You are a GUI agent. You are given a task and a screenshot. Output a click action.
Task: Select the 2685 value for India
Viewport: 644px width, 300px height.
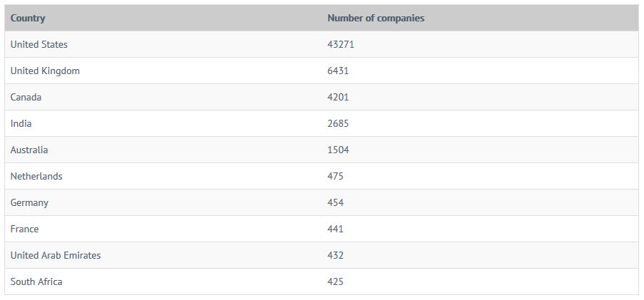338,123
